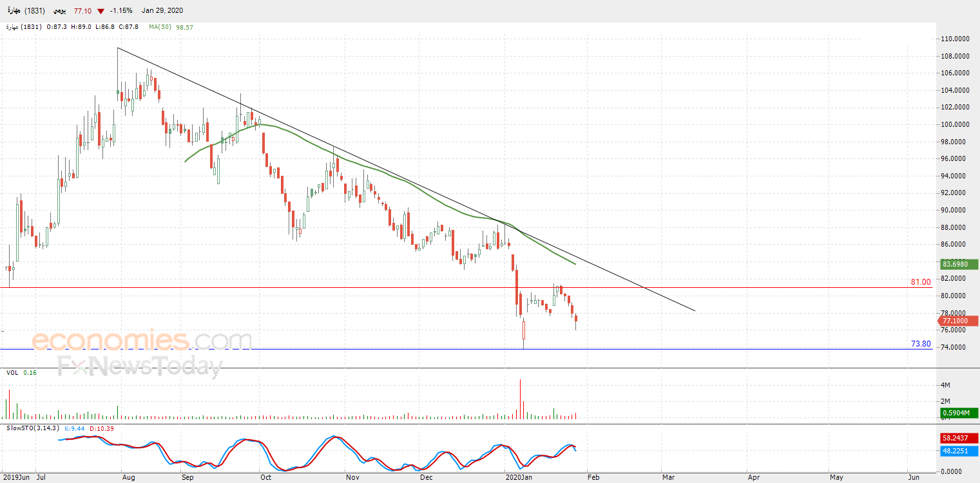Select the VOL indicator label

(12, 373)
